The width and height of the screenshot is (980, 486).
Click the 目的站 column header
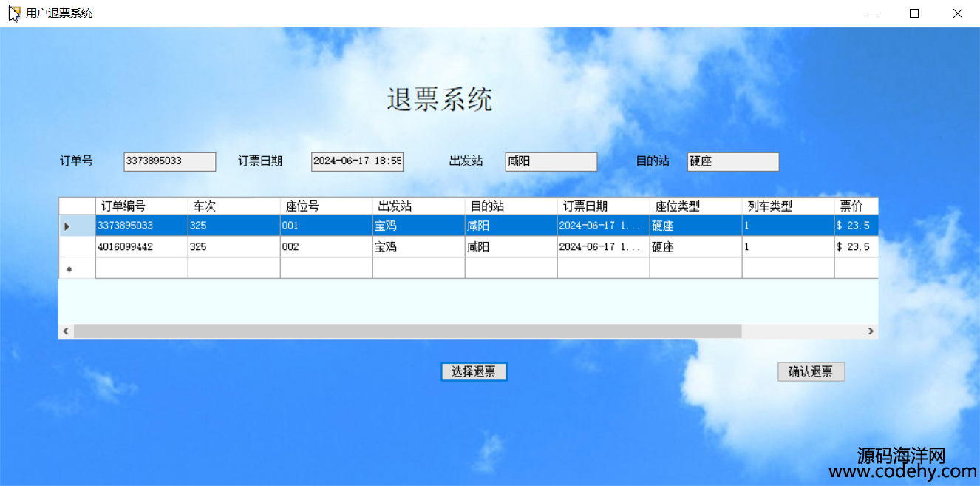point(511,206)
